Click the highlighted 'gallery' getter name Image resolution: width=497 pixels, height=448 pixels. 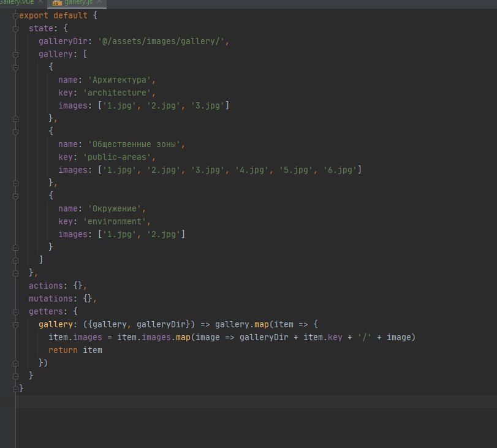point(56,324)
